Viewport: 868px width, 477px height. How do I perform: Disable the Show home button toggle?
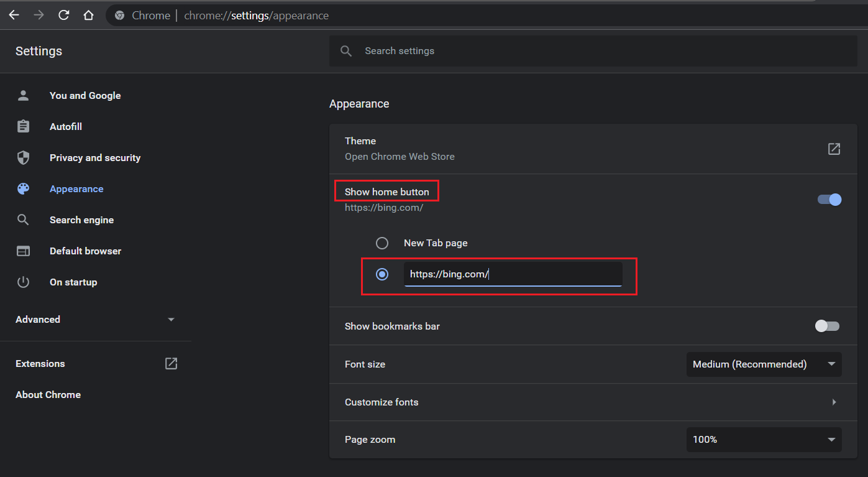click(829, 200)
